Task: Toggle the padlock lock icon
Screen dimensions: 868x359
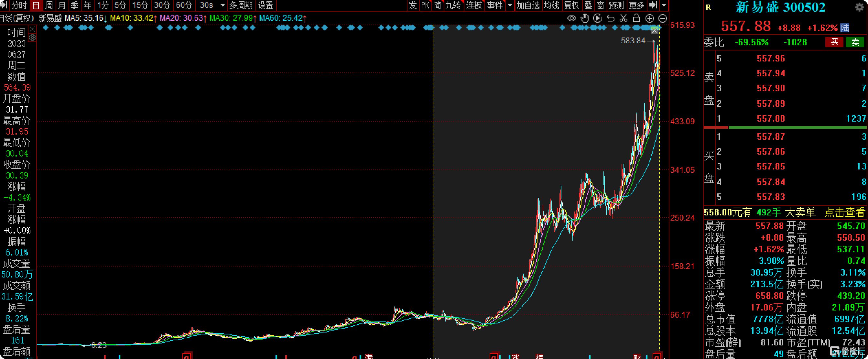Action: (x=636, y=18)
